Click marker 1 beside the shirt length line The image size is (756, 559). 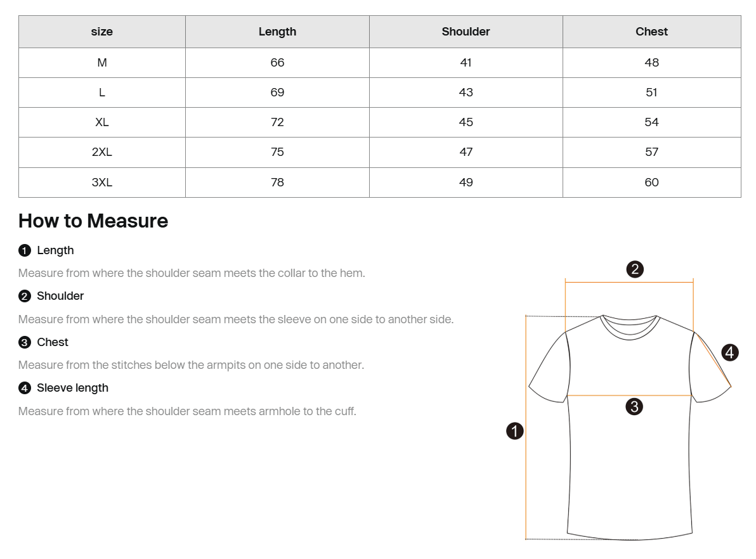click(x=515, y=431)
